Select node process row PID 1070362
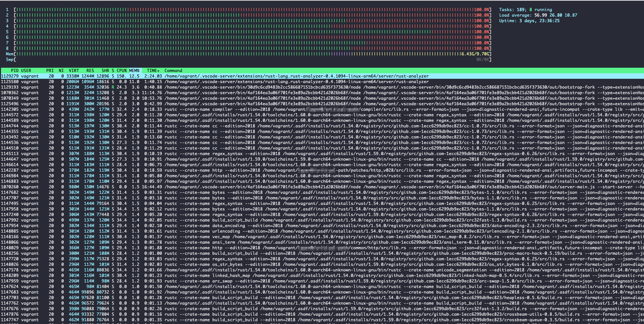 click(322, 93)
